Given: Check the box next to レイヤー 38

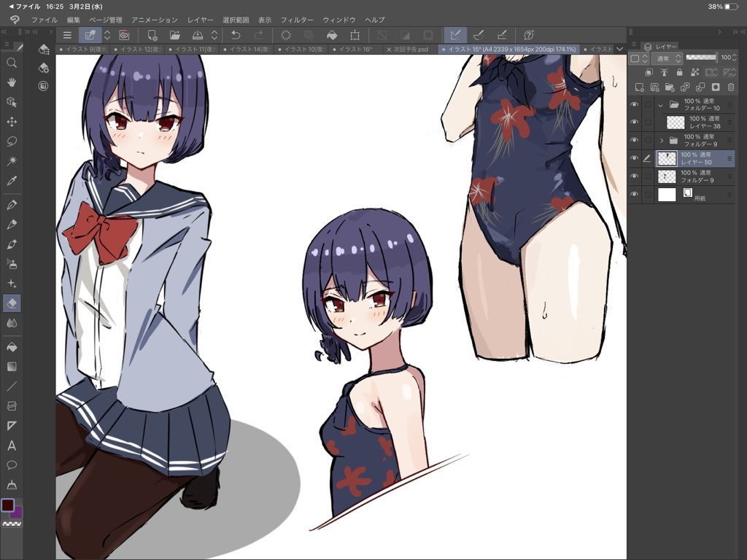Looking at the screenshot, I should point(648,122).
